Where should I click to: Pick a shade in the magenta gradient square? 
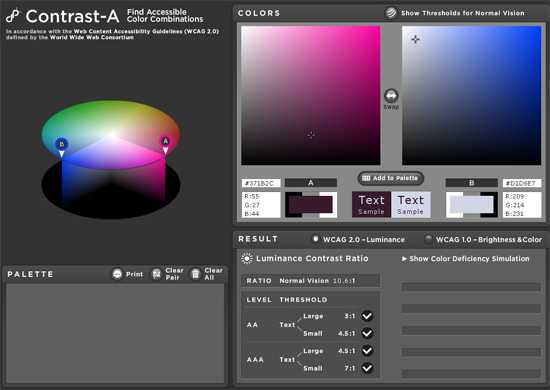[311, 95]
